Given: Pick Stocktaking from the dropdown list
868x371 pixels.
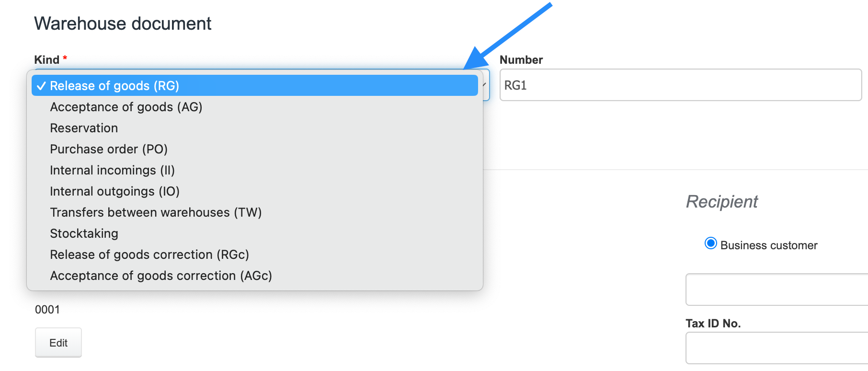Looking at the screenshot, I should [84, 233].
